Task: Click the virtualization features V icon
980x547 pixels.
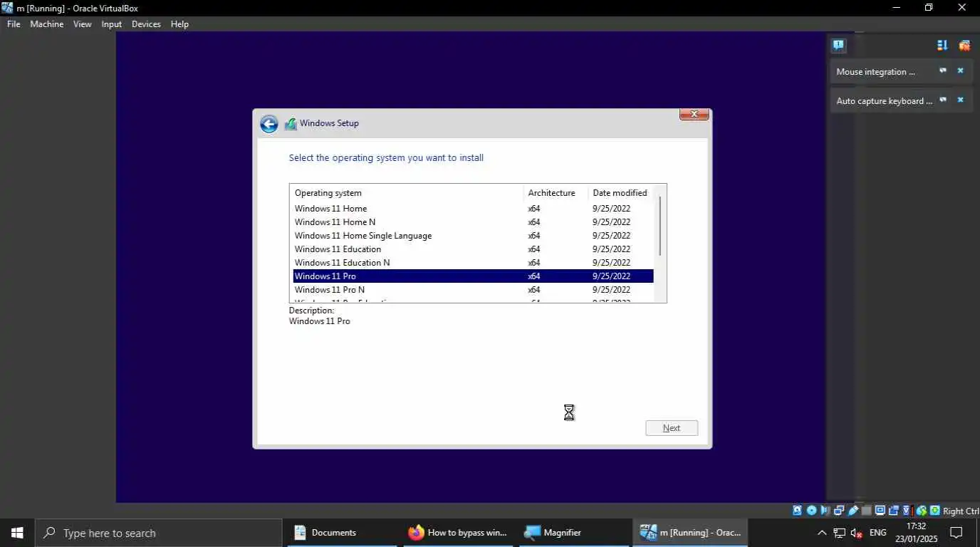Action: [907, 511]
